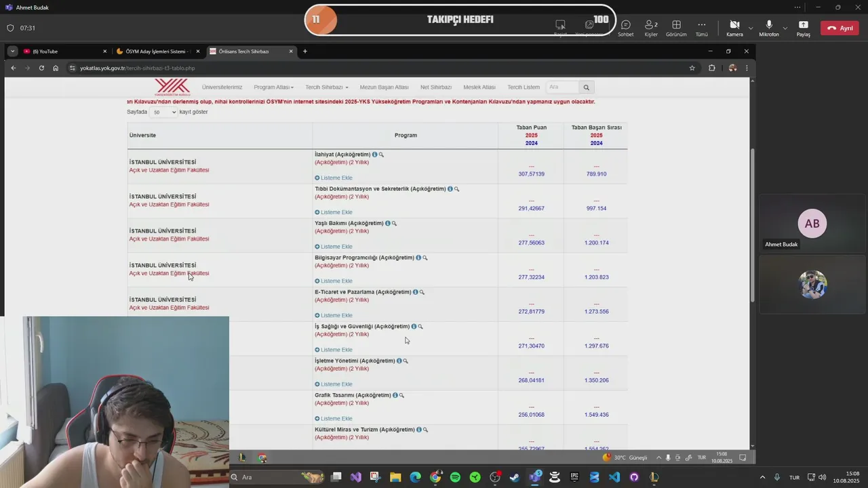Show hidden icons in the system tray
The image size is (868, 488).
point(762,477)
